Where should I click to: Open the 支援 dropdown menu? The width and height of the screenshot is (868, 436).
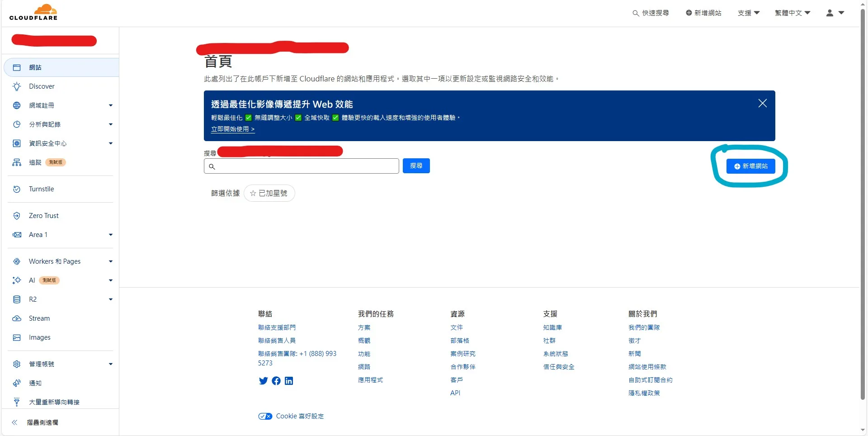click(x=749, y=13)
